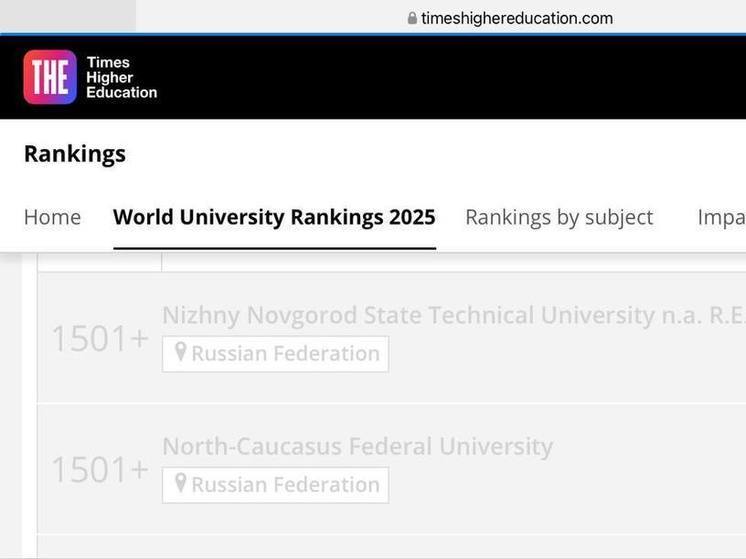The image size is (746, 559).
Task: Open Nizhny Novgorod State Technical University link
Action: point(454,315)
